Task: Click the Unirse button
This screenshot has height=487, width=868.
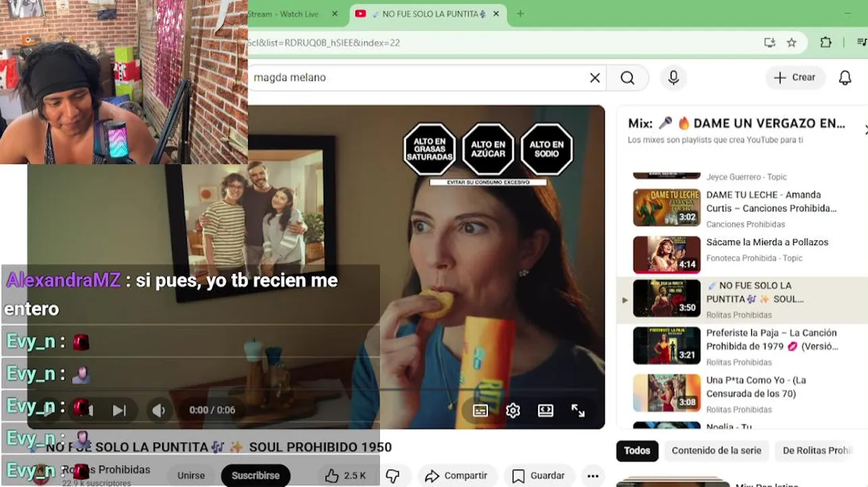Action: (191, 476)
